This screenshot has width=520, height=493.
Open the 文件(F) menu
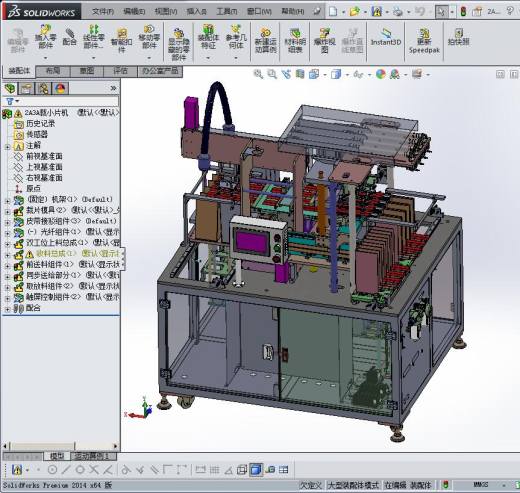103,12
